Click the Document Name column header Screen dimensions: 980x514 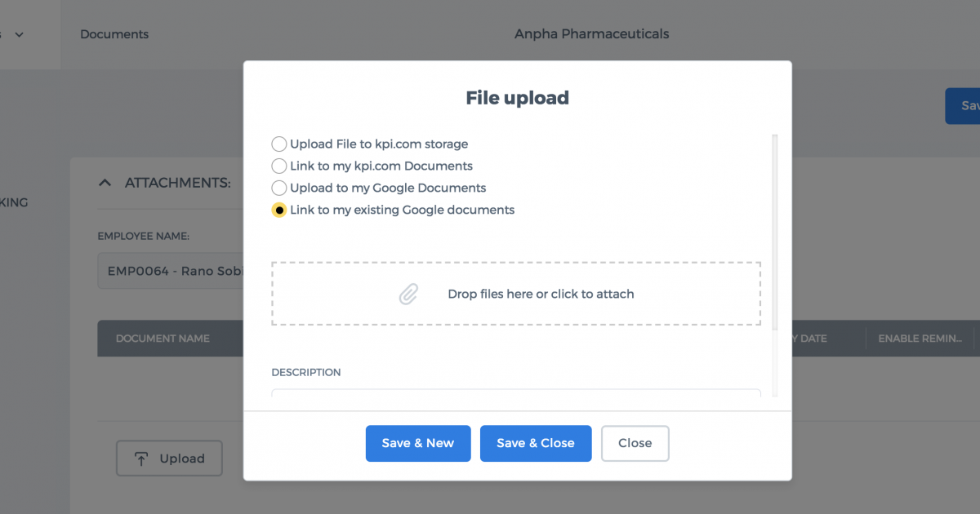(x=163, y=339)
